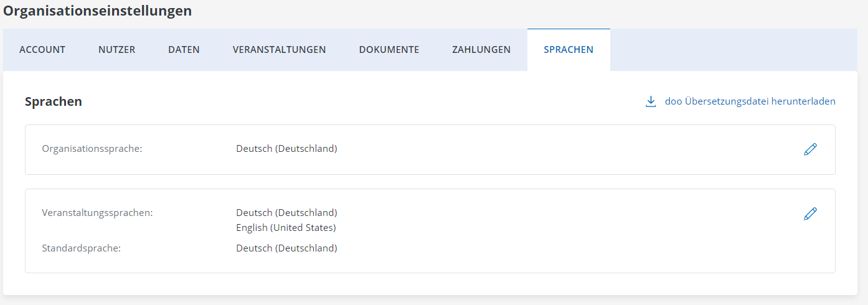The width and height of the screenshot is (868, 305).
Task: Open the Account tab
Action: (x=42, y=50)
